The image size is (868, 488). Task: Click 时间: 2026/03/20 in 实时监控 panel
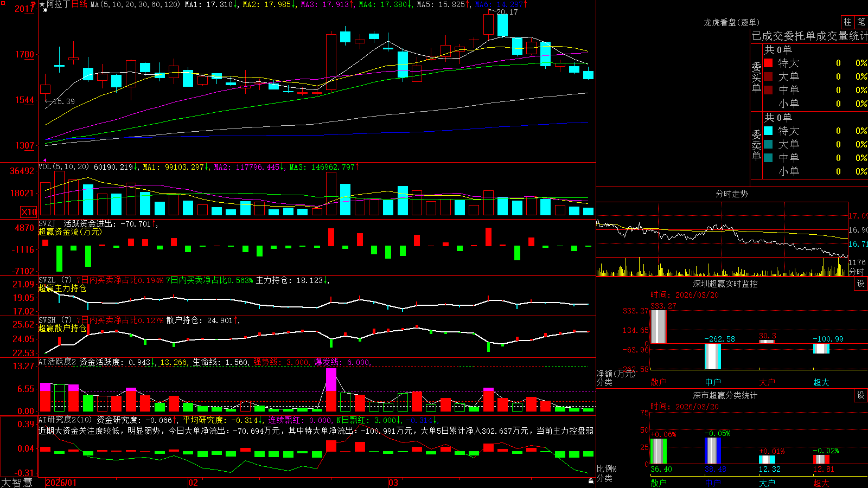685,295
